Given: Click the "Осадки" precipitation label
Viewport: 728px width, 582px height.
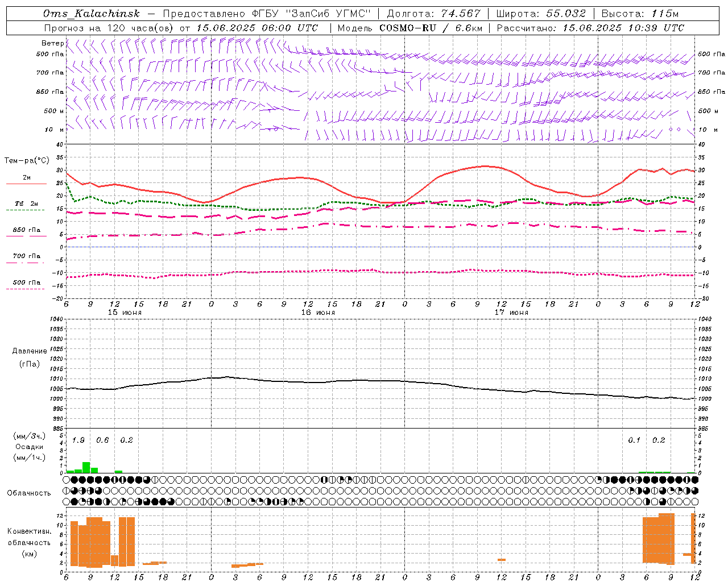Looking at the screenshot, I should [x=29, y=447].
